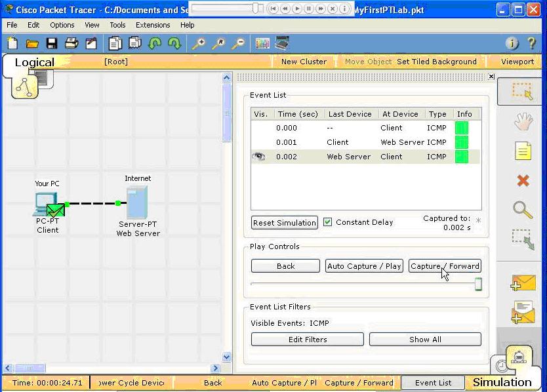The height and width of the screenshot is (392, 547).
Task: Save the lab with floppy icon
Action: pos(52,44)
